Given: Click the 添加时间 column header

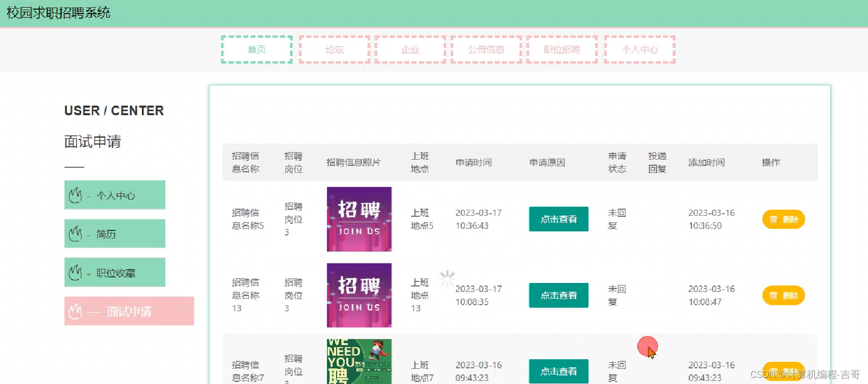Looking at the screenshot, I should pos(707,162).
